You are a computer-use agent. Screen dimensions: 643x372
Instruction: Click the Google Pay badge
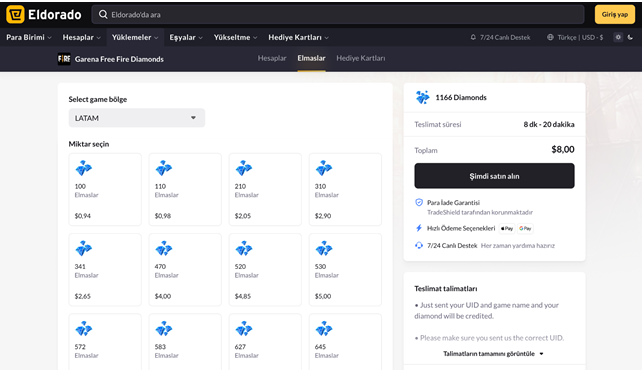coord(525,228)
